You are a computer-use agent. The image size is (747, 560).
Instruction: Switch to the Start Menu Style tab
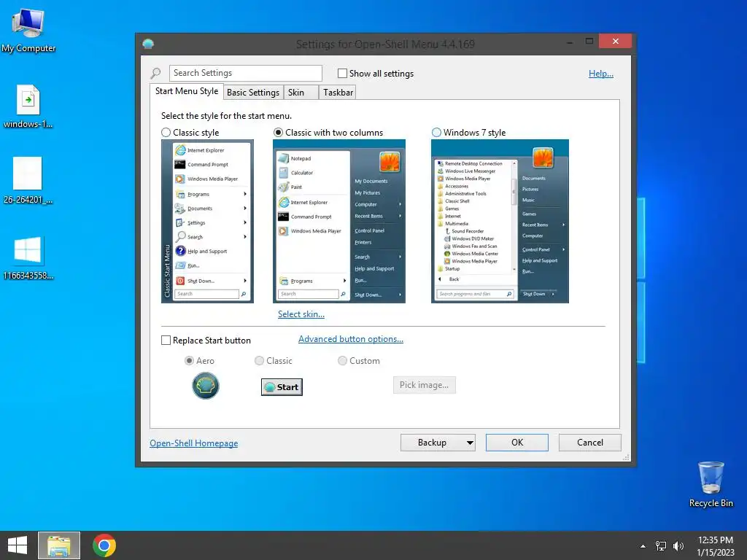[x=187, y=91]
